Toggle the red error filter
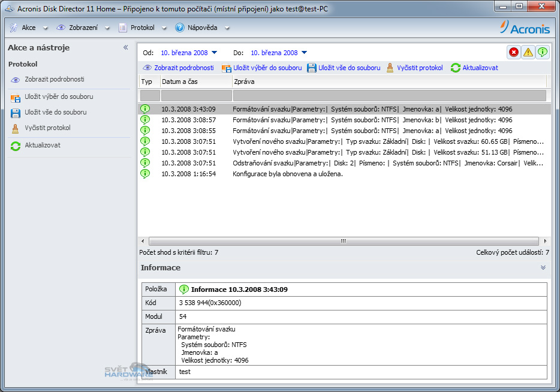Screen dimensions: 560x392 point(513,52)
